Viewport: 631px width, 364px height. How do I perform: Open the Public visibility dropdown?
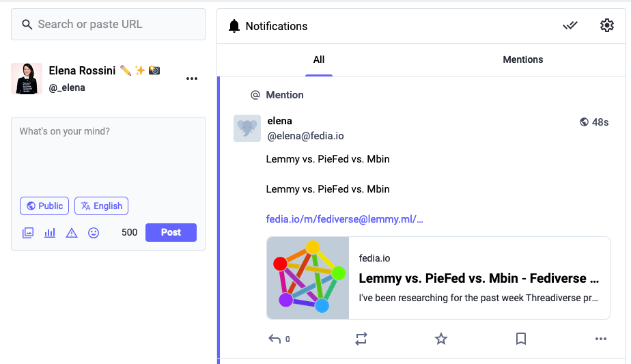45,206
